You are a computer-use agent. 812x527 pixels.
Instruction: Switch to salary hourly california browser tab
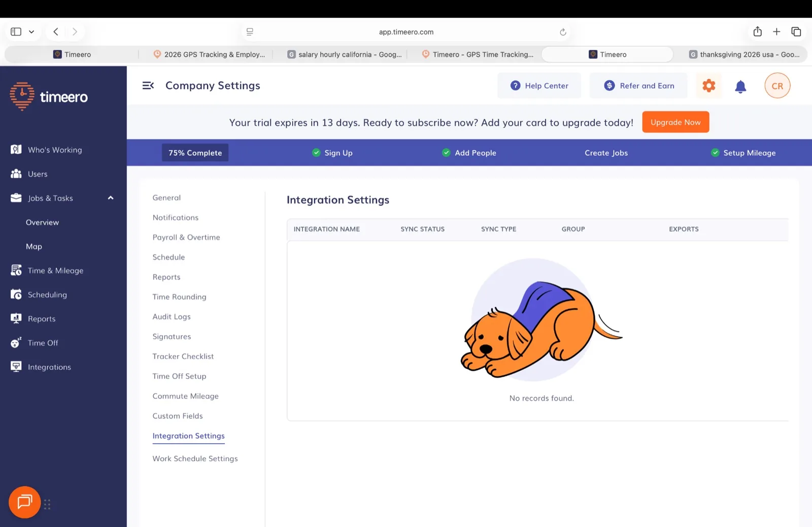345,54
